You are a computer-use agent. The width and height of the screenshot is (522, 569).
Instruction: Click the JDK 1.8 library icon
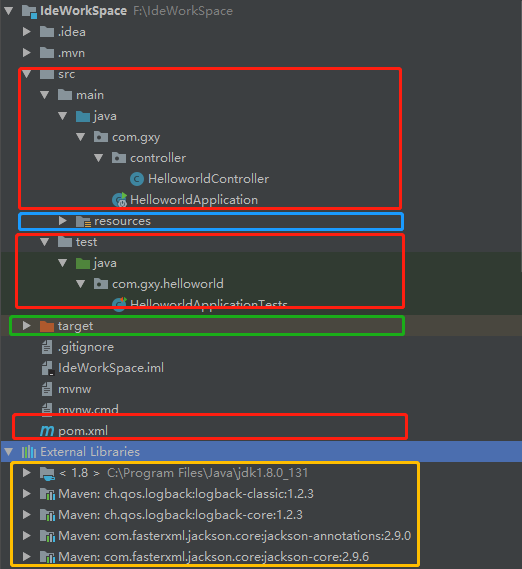pos(47,473)
